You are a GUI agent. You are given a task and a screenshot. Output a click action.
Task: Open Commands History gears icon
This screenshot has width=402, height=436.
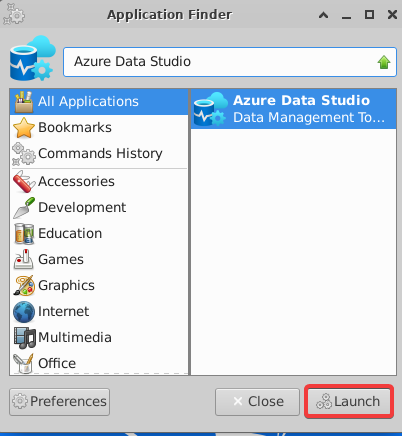[x=24, y=154]
